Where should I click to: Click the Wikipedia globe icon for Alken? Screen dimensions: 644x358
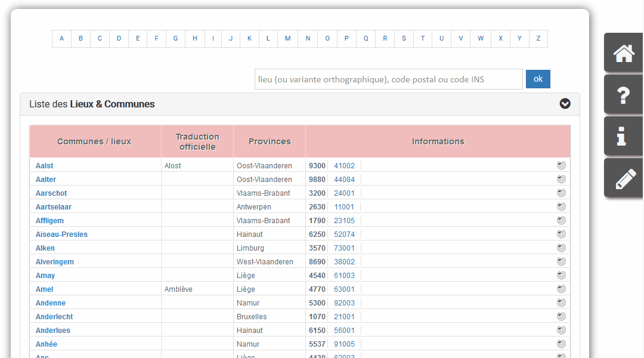(561, 248)
